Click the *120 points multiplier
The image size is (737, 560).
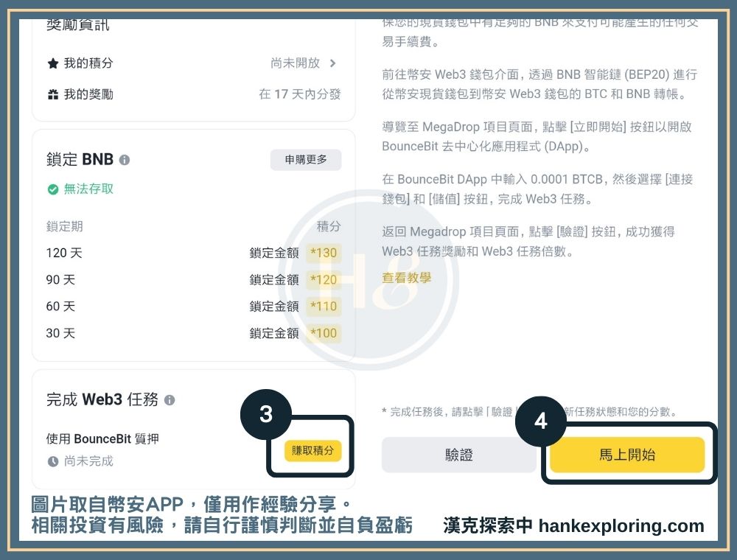(324, 279)
